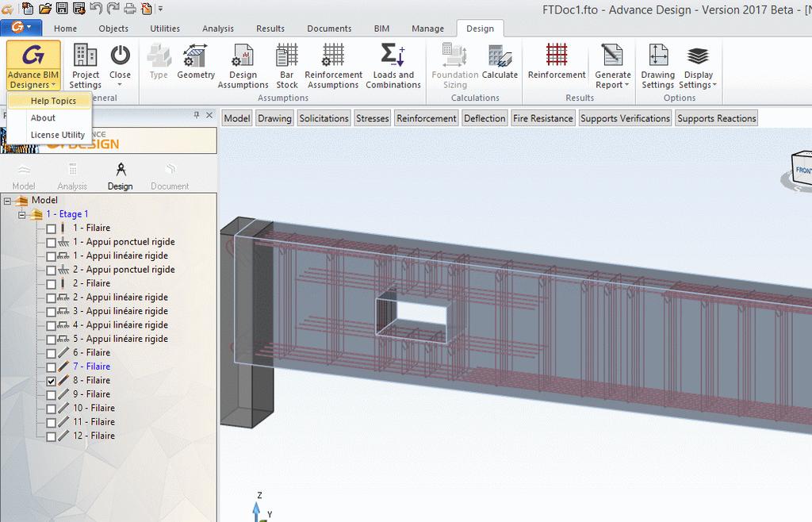Screen dimensions: 812x522
Task: Open Loads and Combinations
Action: click(393, 65)
